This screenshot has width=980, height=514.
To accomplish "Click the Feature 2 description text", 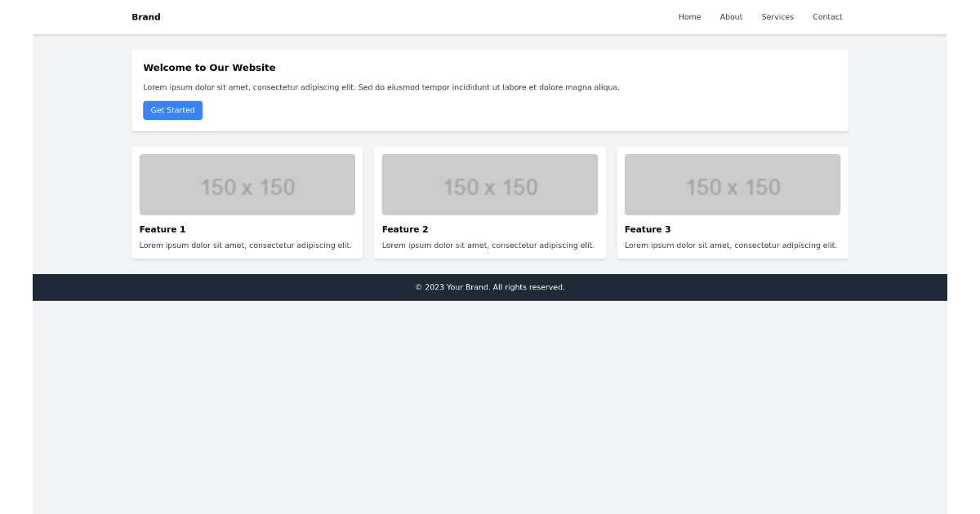I will click(x=488, y=245).
